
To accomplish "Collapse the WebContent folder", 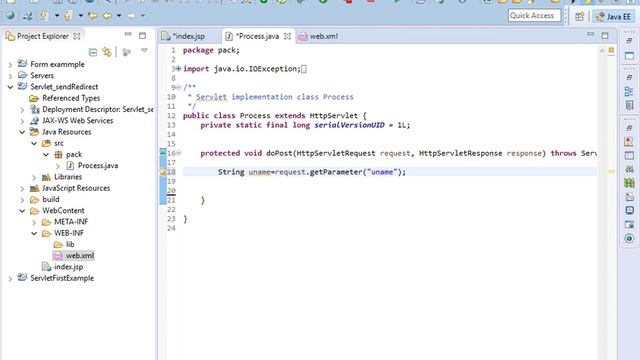I will 22,211.
